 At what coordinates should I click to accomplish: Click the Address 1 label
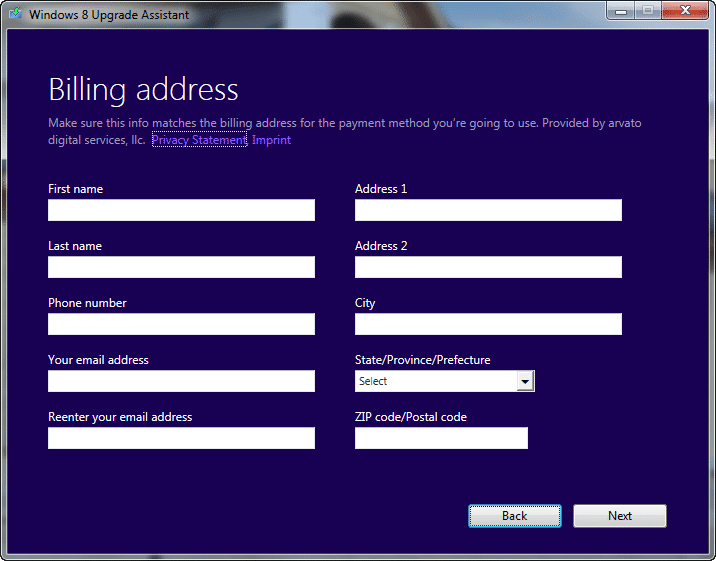coord(381,189)
